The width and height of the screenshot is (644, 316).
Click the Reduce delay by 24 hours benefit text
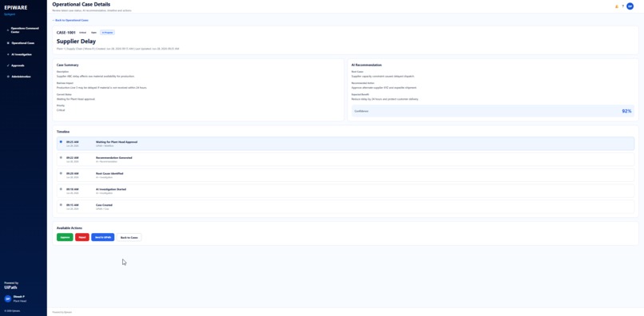pos(385,99)
